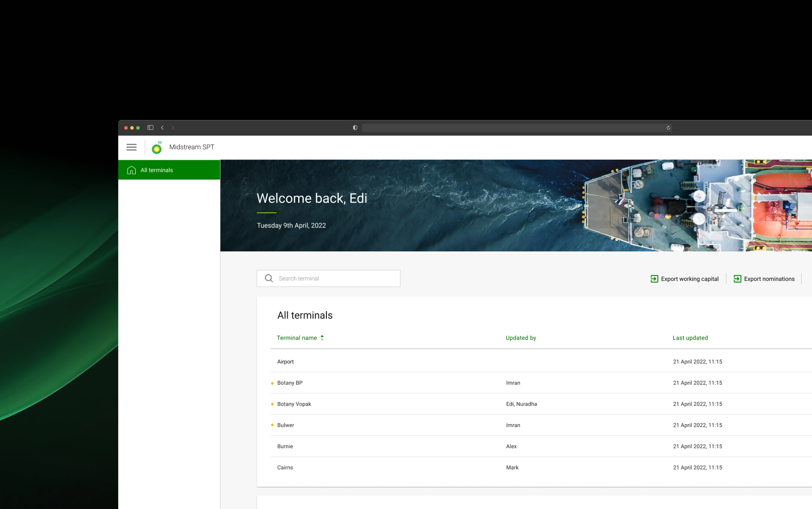Viewport: 812px width, 509px height.
Task: Click the browser sidebar toggle icon
Action: [x=150, y=128]
